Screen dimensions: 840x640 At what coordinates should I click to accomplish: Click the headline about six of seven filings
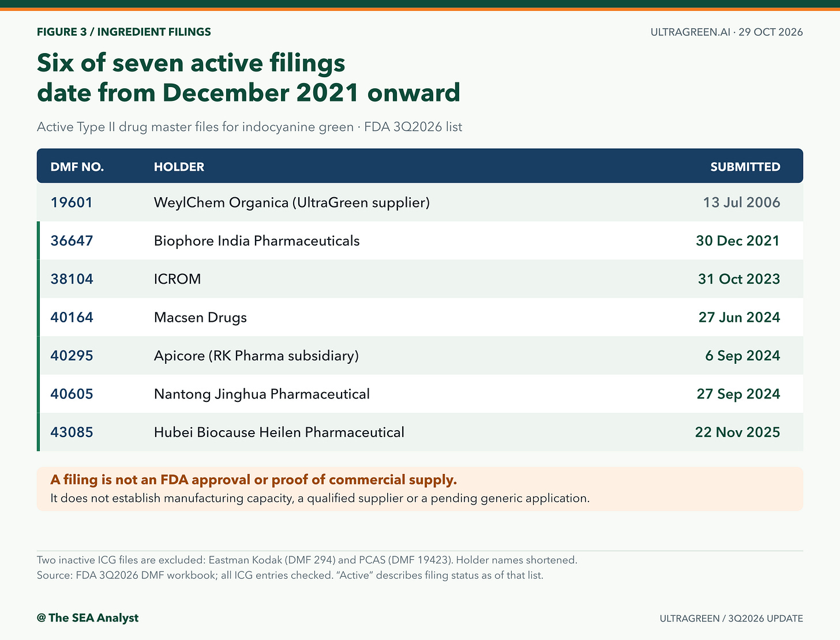coord(249,78)
